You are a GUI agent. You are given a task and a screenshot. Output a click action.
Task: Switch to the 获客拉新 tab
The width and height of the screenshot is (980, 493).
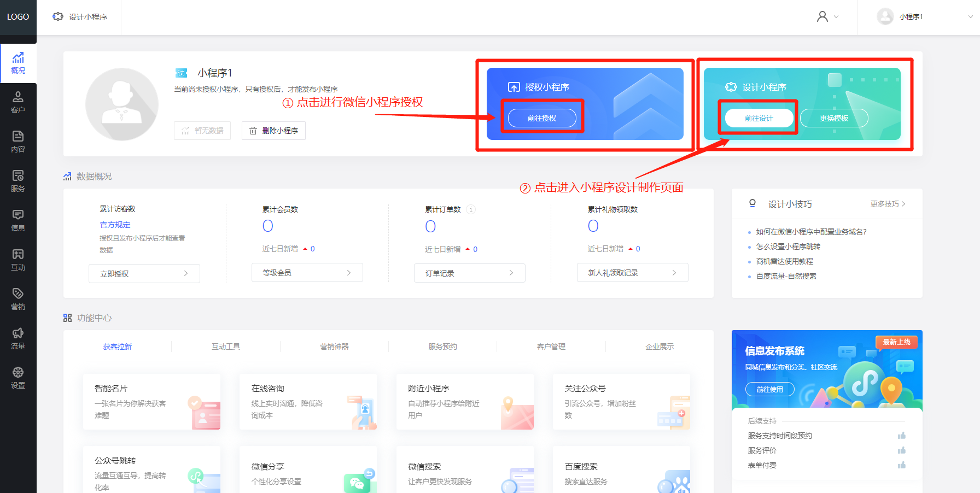point(118,347)
